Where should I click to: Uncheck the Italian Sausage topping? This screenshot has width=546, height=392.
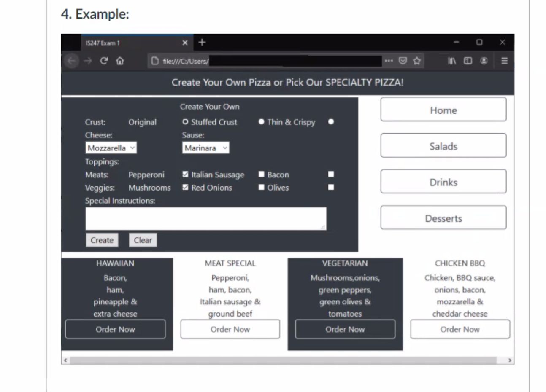point(185,174)
